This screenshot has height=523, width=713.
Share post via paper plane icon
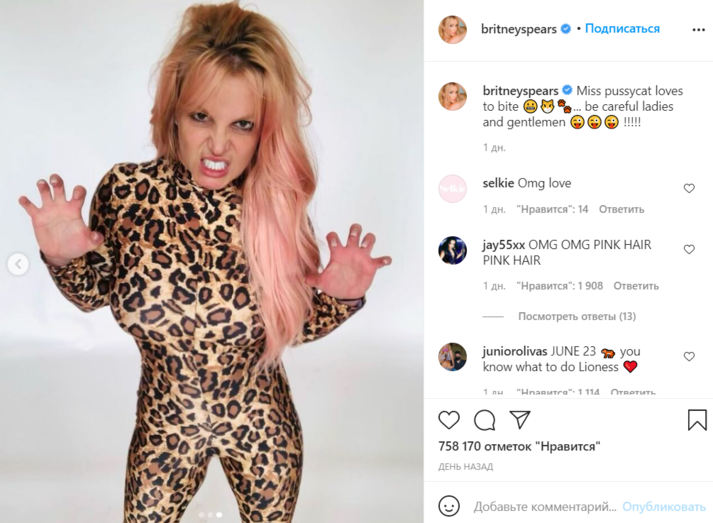pyautogui.click(x=520, y=419)
